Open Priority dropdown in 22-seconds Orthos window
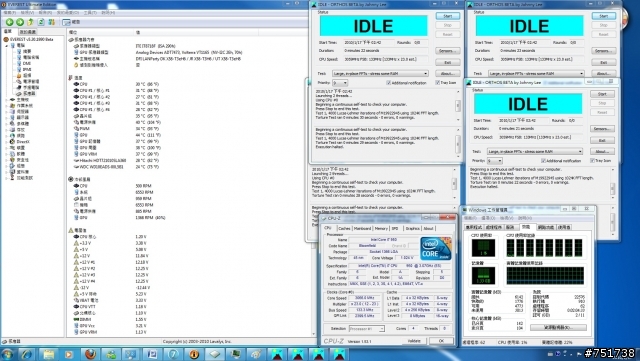 [x=340, y=83]
